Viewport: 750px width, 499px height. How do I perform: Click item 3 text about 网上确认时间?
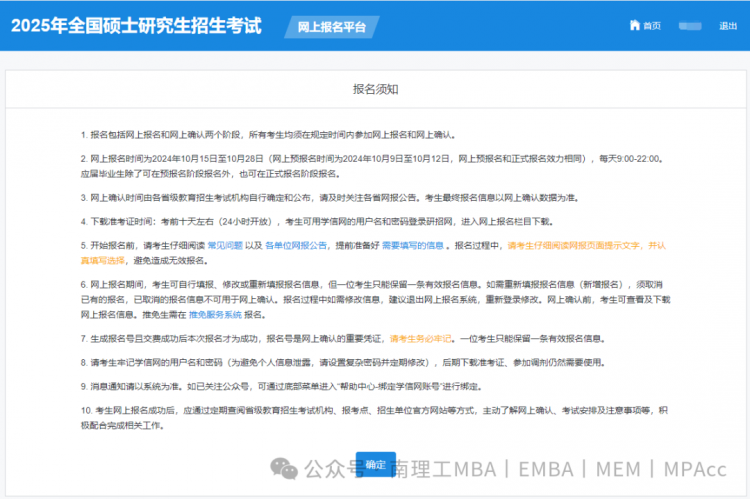click(330, 198)
